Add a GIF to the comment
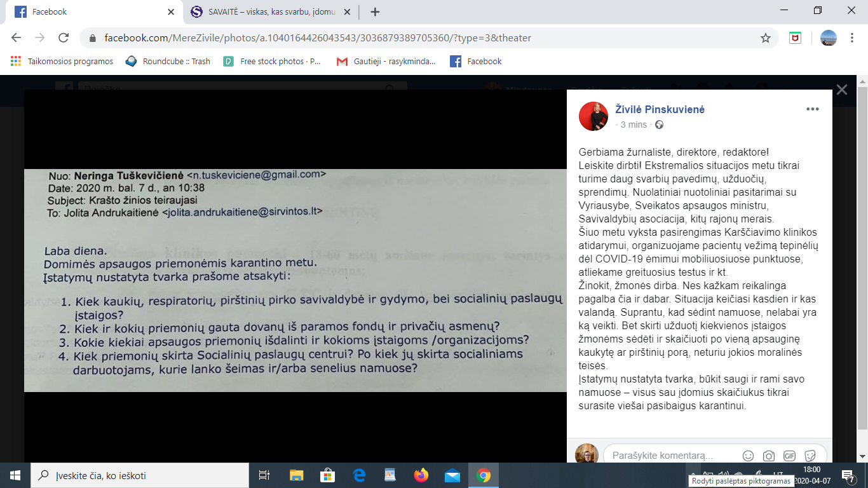Image resolution: width=868 pixels, height=488 pixels. click(789, 456)
